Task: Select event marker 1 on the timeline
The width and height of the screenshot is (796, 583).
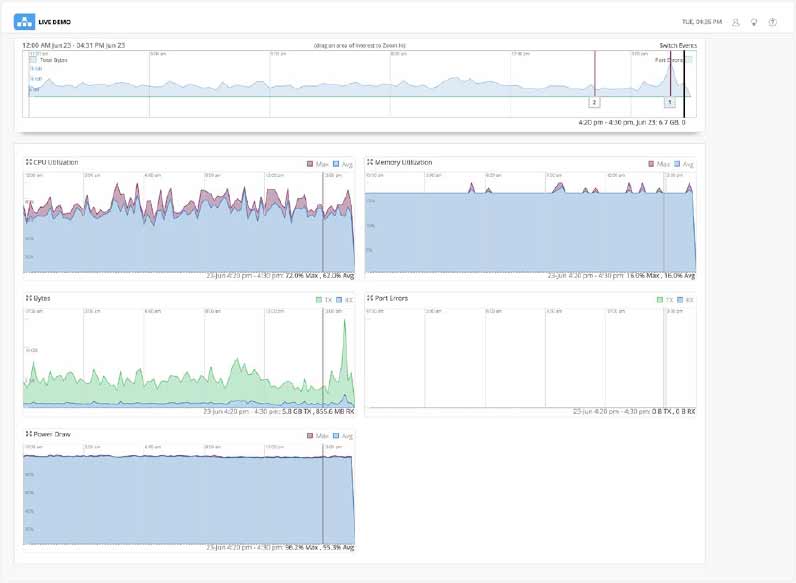Action: click(670, 102)
